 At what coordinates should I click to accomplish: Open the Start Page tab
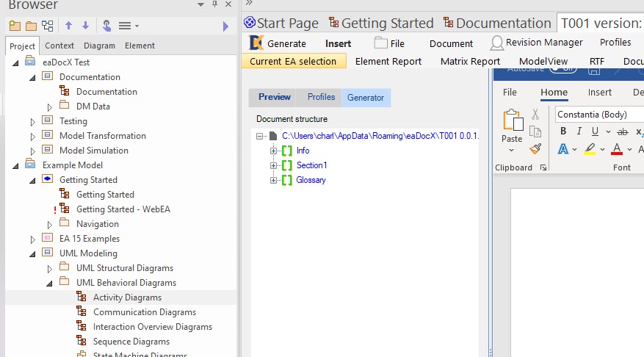pyautogui.click(x=281, y=23)
